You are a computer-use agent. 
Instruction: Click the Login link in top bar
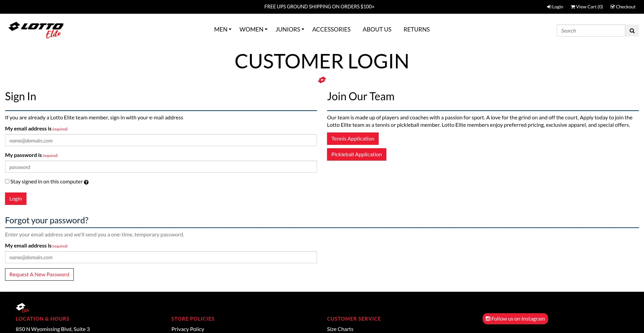(555, 7)
